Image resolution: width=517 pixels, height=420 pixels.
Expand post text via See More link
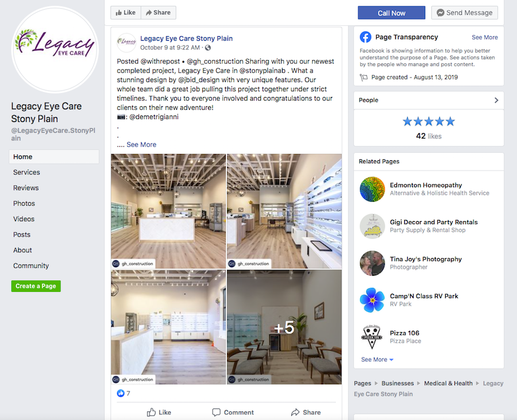pos(141,144)
